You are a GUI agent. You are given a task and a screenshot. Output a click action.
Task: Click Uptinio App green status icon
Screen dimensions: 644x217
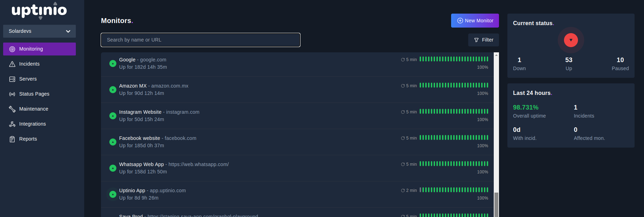[x=113, y=194]
